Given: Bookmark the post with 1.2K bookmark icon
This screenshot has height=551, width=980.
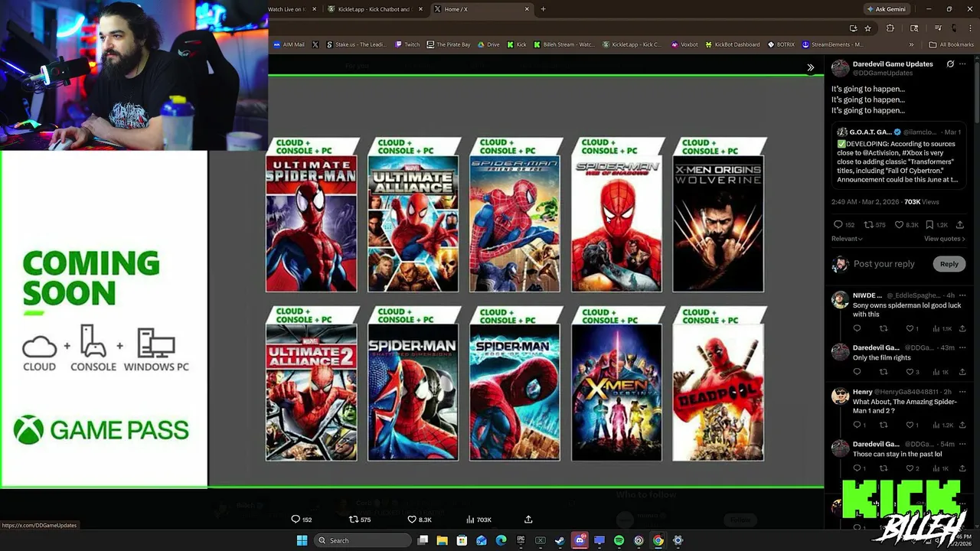Looking at the screenshot, I should (x=929, y=225).
